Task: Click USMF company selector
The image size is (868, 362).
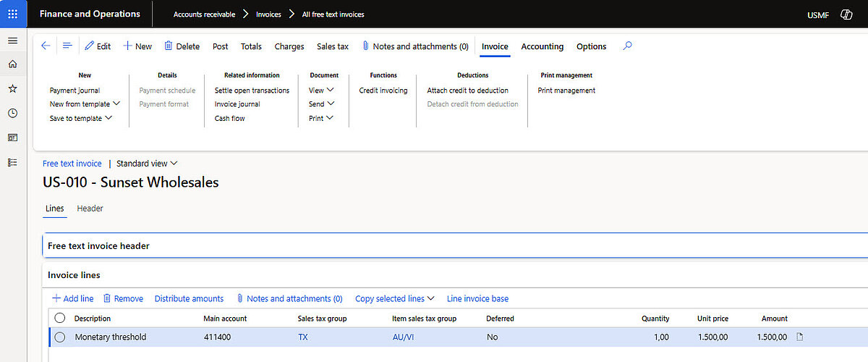Action: [x=818, y=14]
